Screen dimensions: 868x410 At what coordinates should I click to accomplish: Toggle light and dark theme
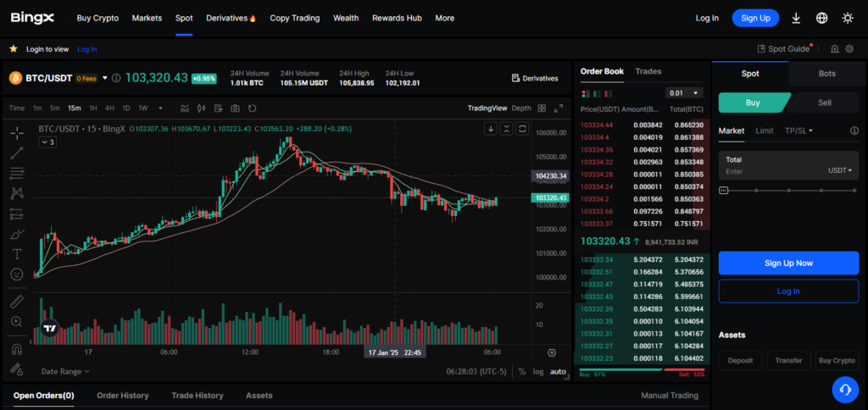pos(848,19)
